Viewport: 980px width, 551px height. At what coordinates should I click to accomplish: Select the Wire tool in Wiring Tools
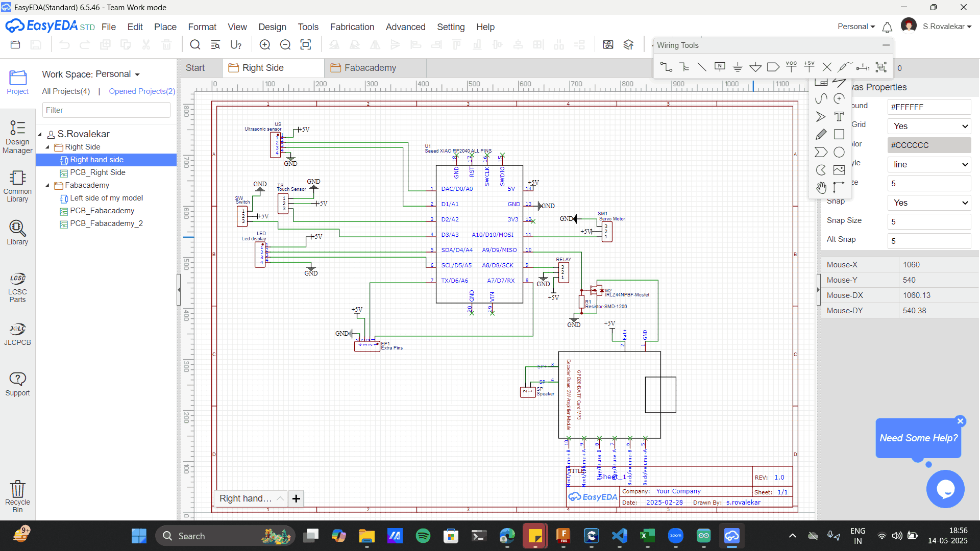666,67
